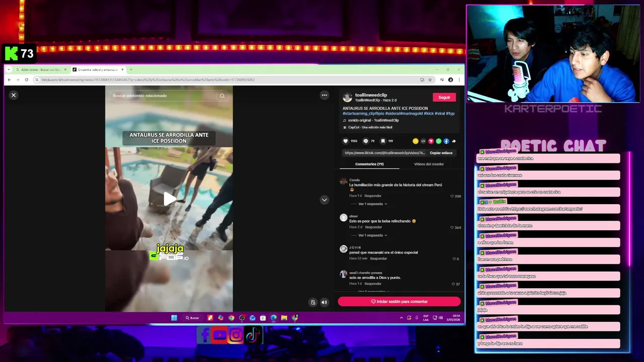Click the yellow repost icon
644x362 pixels.
pyautogui.click(x=415, y=141)
